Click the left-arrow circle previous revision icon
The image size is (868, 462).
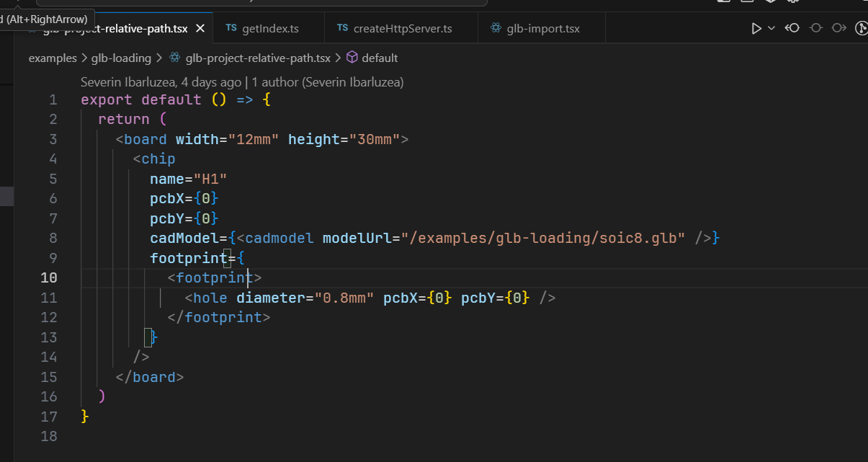[x=792, y=29]
